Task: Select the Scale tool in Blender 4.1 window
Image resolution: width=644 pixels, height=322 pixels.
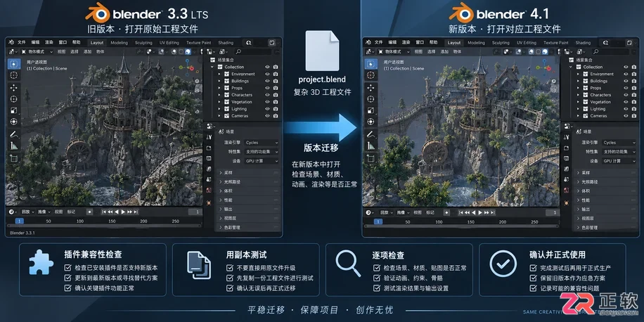Action: (371, 110)
